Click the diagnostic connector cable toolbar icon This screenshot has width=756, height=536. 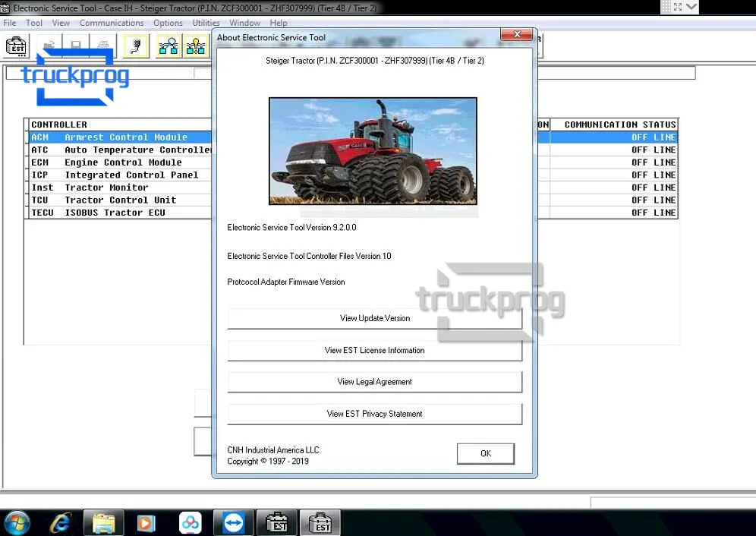pos(136,46)
